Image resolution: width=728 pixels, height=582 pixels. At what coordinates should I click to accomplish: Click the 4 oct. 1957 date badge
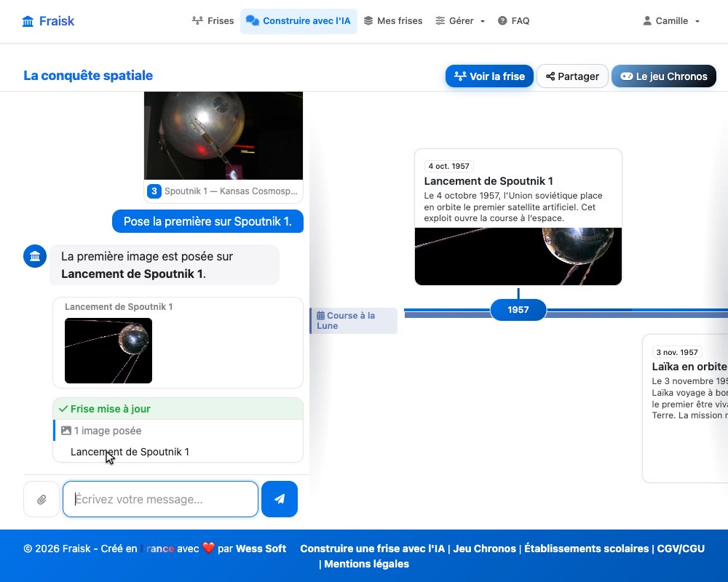coord(448,166)
